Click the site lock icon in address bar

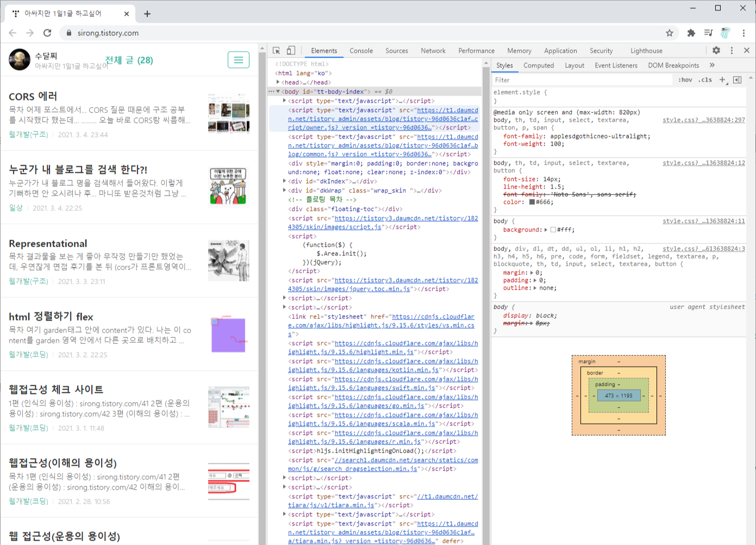pyautogui.click(x=68, y=33)
